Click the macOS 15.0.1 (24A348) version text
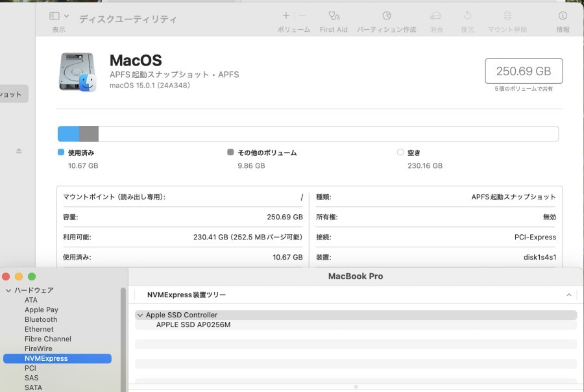 [150, 85]
